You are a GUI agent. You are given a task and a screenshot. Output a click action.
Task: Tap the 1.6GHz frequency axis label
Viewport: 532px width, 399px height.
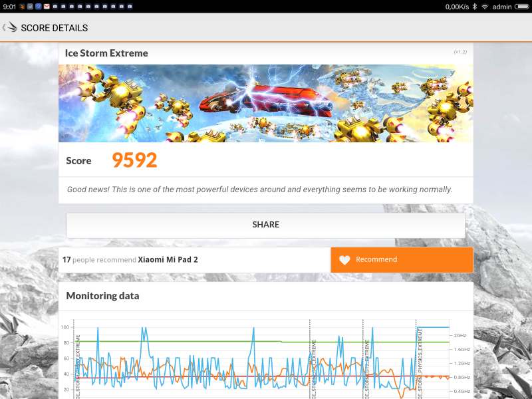(x=462, y=350)
